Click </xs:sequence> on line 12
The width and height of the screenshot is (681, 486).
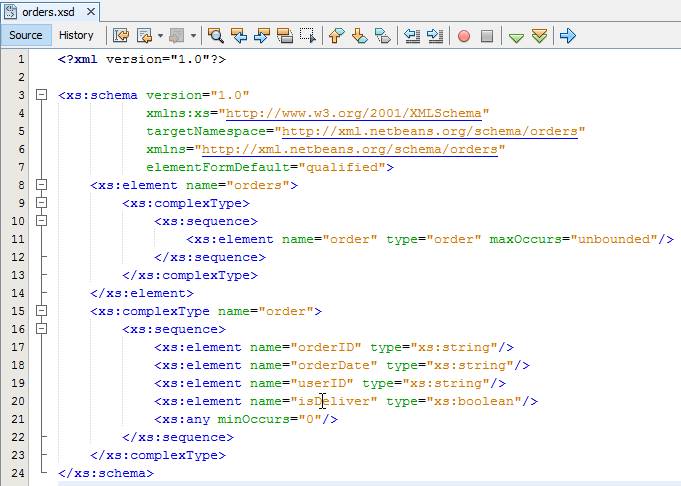pyautogui.click(x=210, y=257)
